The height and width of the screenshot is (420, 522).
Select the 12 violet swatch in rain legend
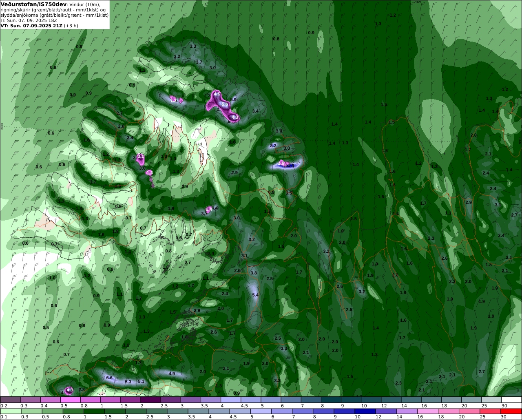pos(386,411)
